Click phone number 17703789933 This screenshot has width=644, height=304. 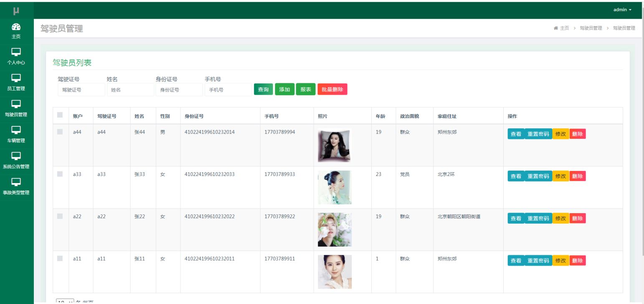point(279,174)
